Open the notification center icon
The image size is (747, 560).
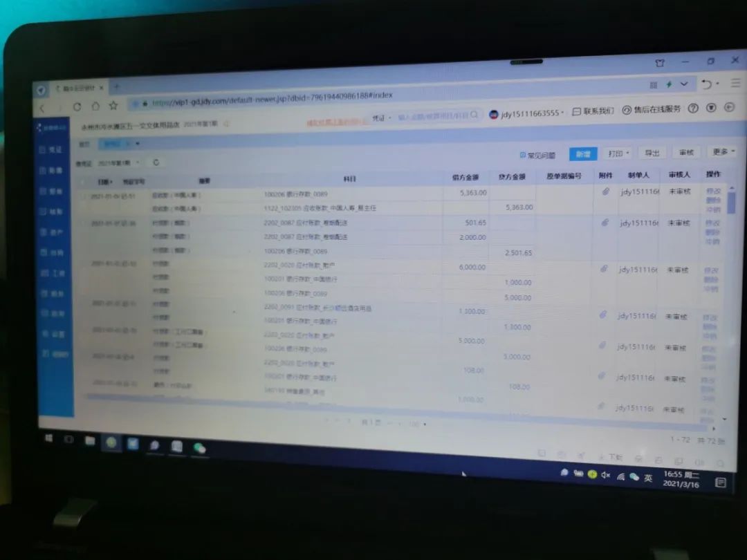(x=721, y=483)
